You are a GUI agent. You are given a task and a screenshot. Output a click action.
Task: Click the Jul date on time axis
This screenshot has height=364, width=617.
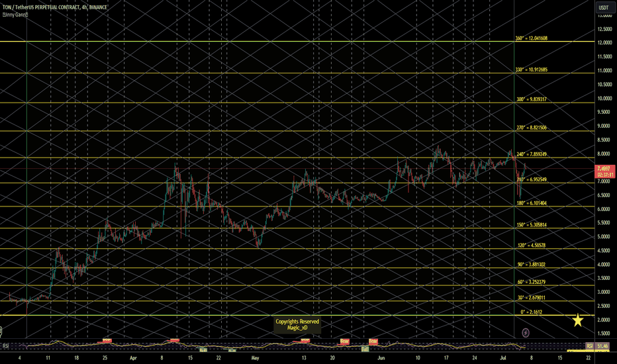pyautogui.click(x=502, y=357)
